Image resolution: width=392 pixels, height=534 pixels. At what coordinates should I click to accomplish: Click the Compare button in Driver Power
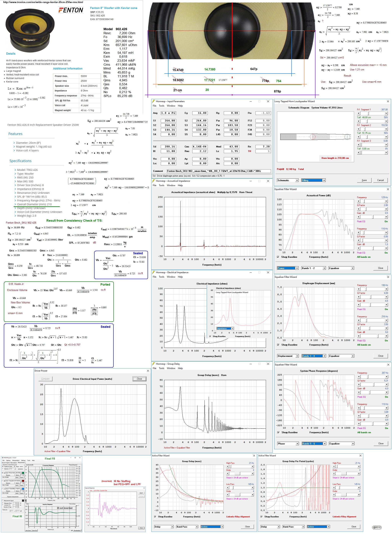(45, 379)
